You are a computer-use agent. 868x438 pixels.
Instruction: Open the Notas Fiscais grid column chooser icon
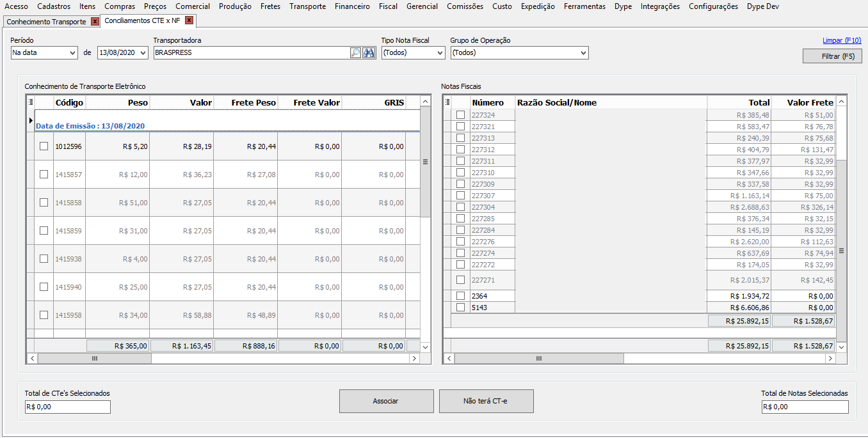(447, 102)
